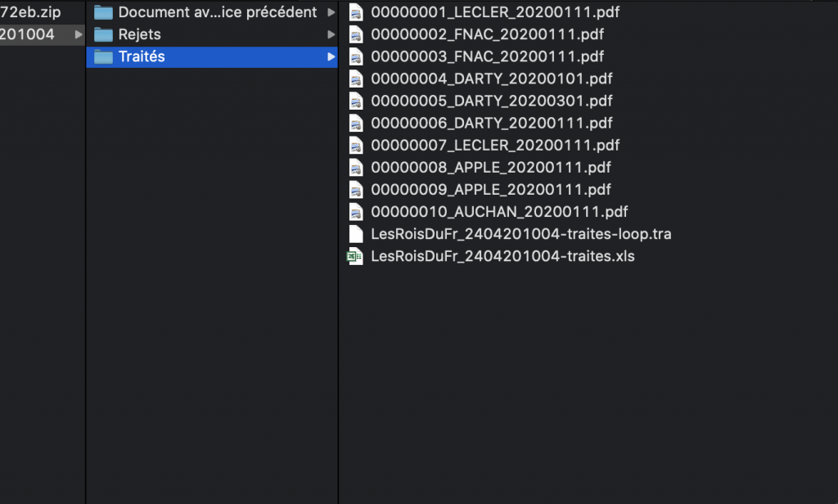Expand the Rejets folder arrow
The height and width of the screenshot is (504, 838).
point(331,34)
